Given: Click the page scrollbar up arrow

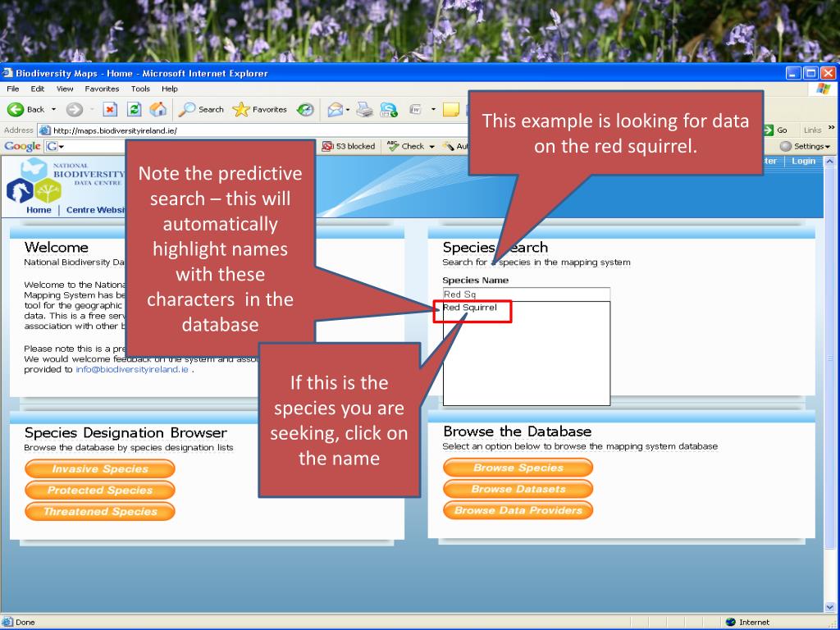Looking at the screenshot, I should click(x=830, y=162).
